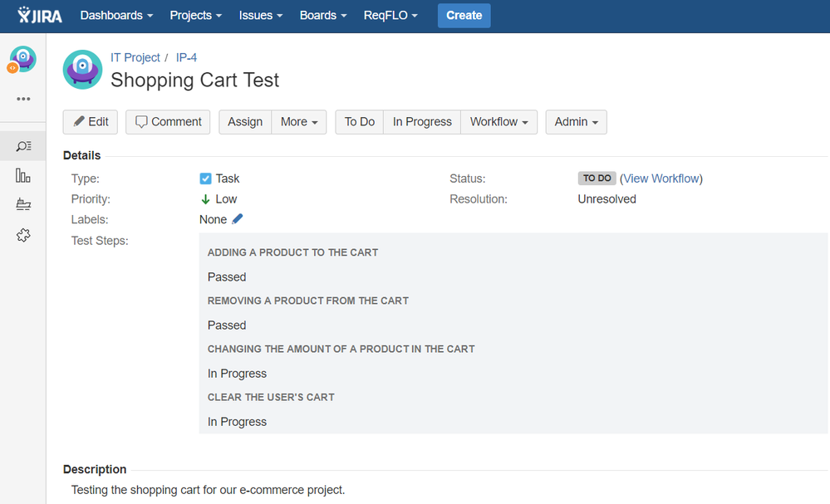This screenshot has height=504, width=830.
Task: Click the In Progress result under 'Clear the user's cart'
Action: click(x=237, y=422)
